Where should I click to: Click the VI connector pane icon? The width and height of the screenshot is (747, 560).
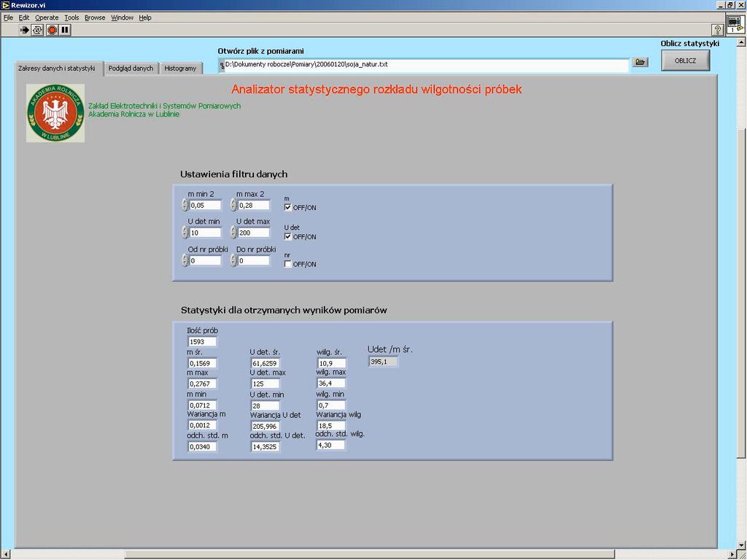tap(735, 24)
